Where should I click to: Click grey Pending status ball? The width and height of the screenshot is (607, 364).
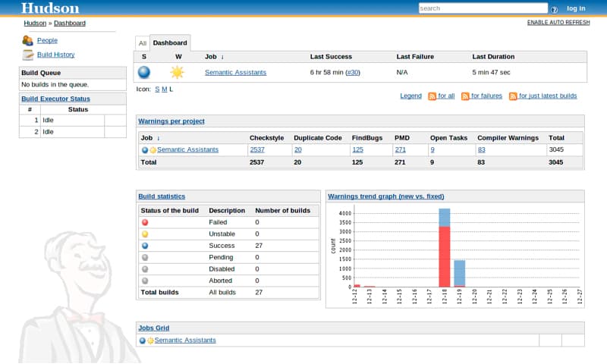145,257
